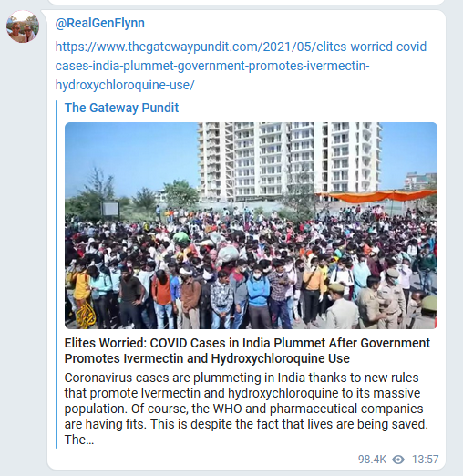Image resolution: width=463 pixels, height=476 pixels.
Task: Click the 13:57 message timestamp
Action: tap(425, 460)
